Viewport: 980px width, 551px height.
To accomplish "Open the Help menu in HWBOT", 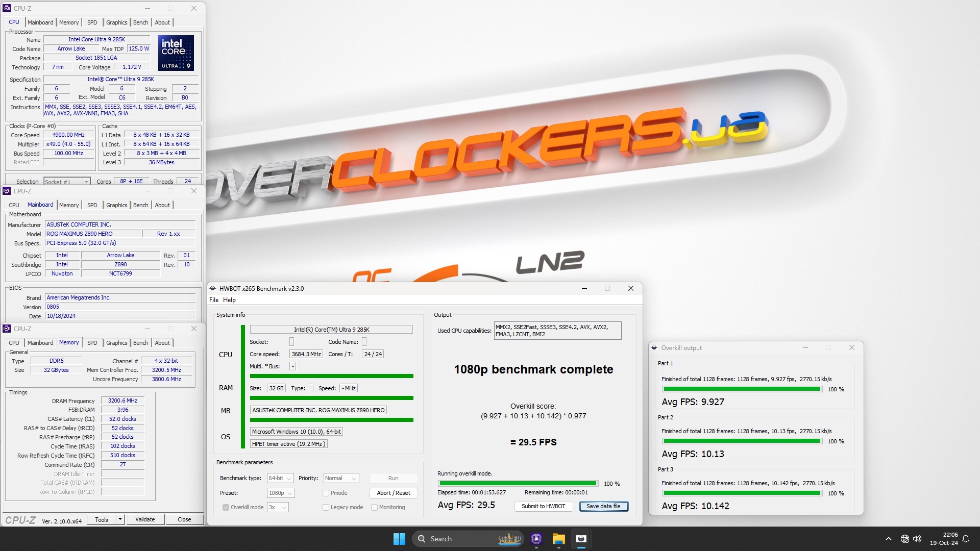I will point(229,300).
